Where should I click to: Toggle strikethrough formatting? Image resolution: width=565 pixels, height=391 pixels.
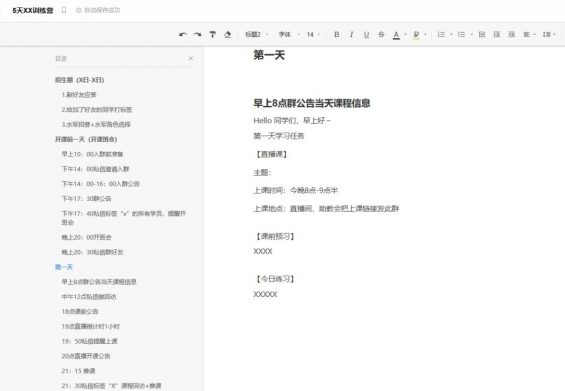[x=381, y=35]
